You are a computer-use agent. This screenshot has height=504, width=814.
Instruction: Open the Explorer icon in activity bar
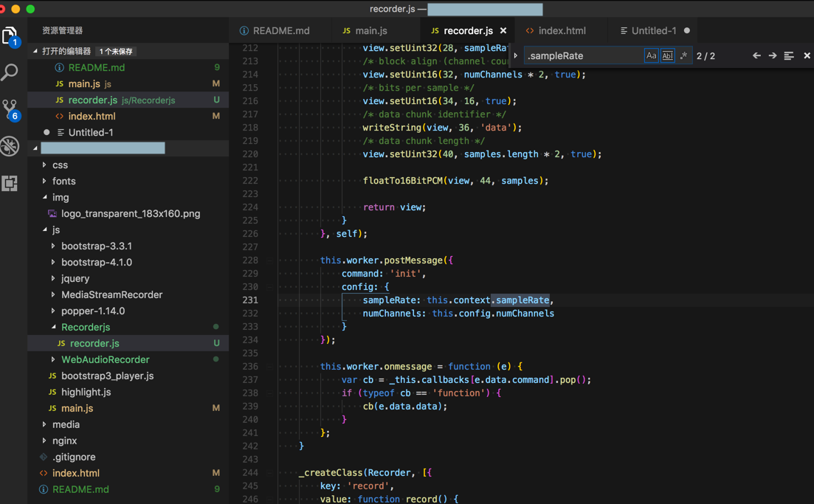click(10, 35)
